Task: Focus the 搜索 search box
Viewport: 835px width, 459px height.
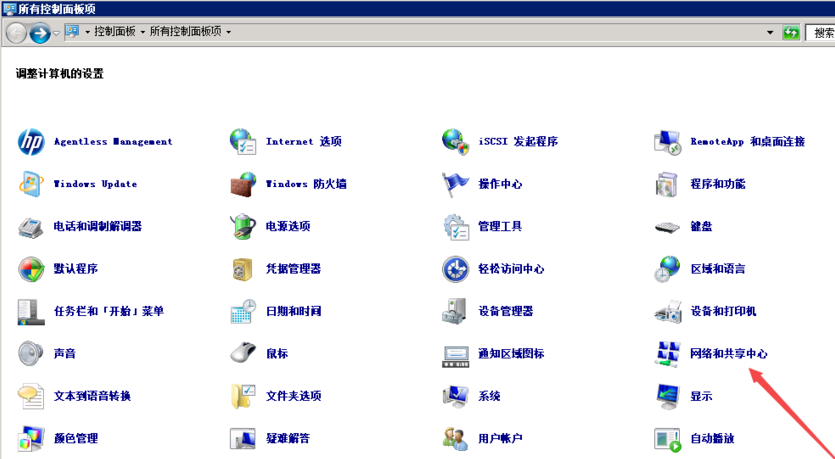Action: coord(820,33)
